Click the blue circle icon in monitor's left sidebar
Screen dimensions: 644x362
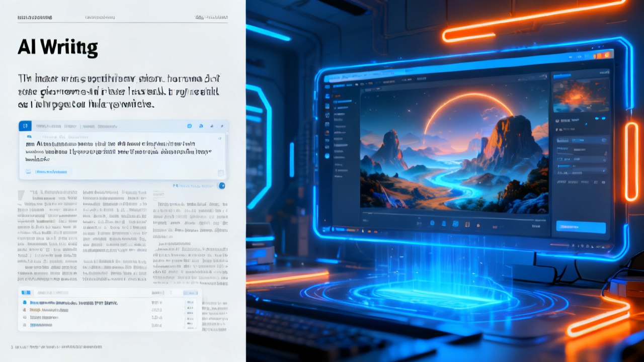coord(327,156)
